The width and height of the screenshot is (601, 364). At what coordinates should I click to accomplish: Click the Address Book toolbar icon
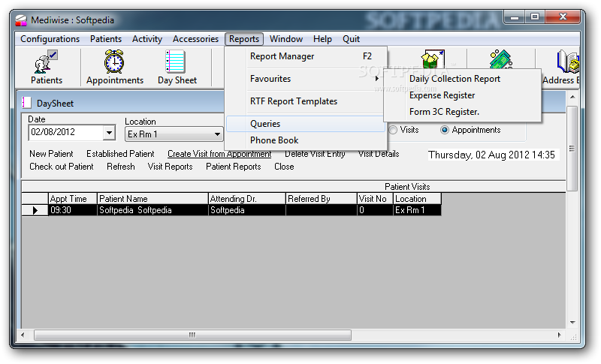coord(561,68)
